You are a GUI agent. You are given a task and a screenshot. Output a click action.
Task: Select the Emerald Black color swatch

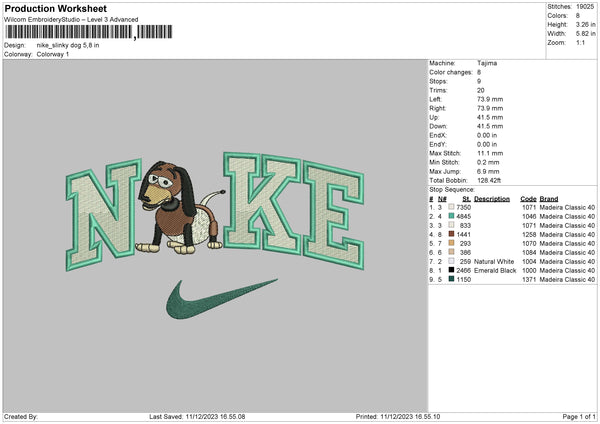click(x=451, y=270)
